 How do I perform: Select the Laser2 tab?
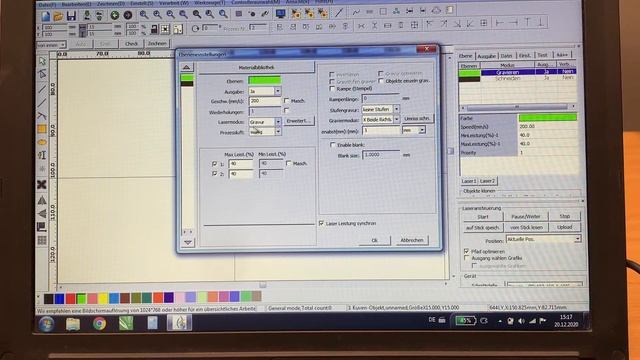pyautogui.click(x=487, y=181)
